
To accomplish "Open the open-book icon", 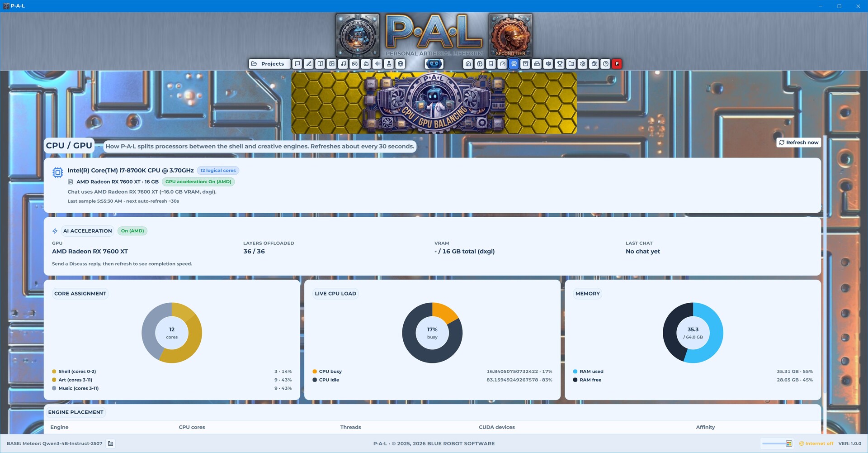I will point(321,64).
